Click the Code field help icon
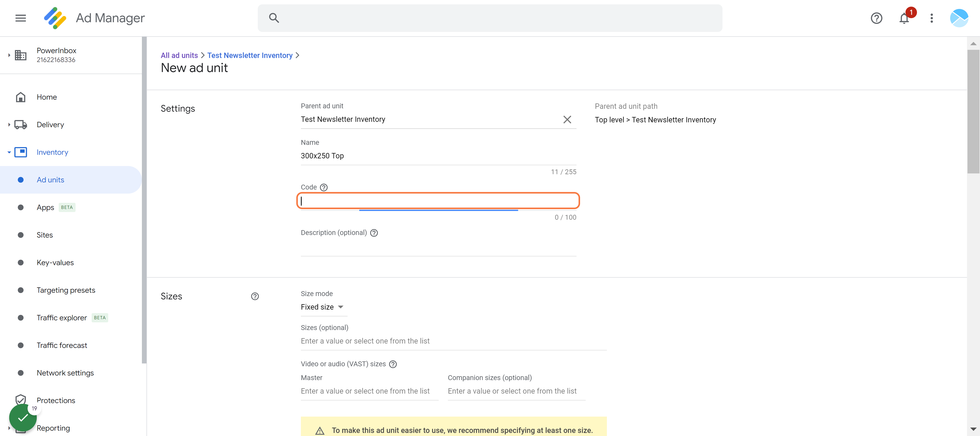 coord(323,187)
